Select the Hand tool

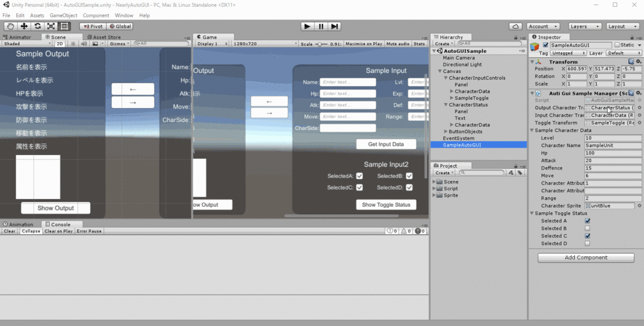[10, 26]
